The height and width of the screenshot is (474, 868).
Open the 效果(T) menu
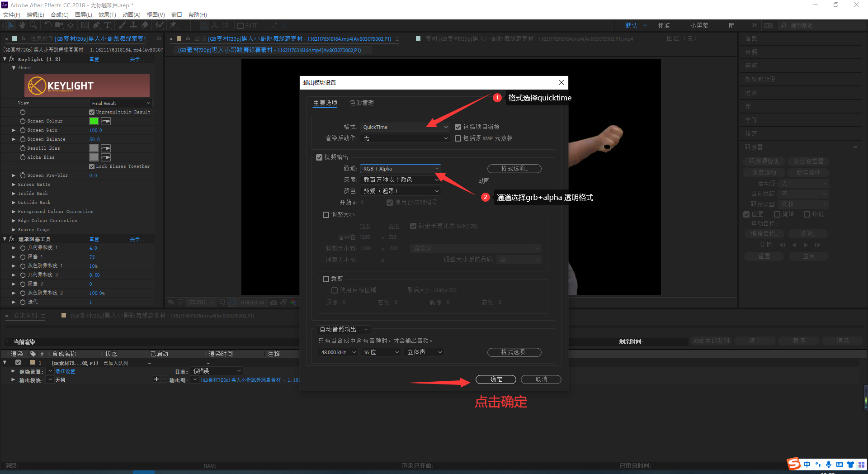tap(107, 15)
